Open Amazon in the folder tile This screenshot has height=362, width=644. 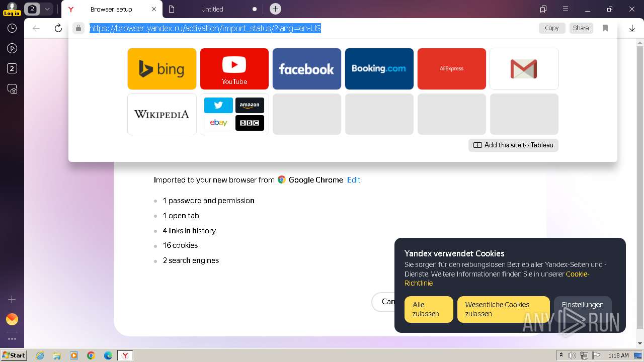click(250, 105)
